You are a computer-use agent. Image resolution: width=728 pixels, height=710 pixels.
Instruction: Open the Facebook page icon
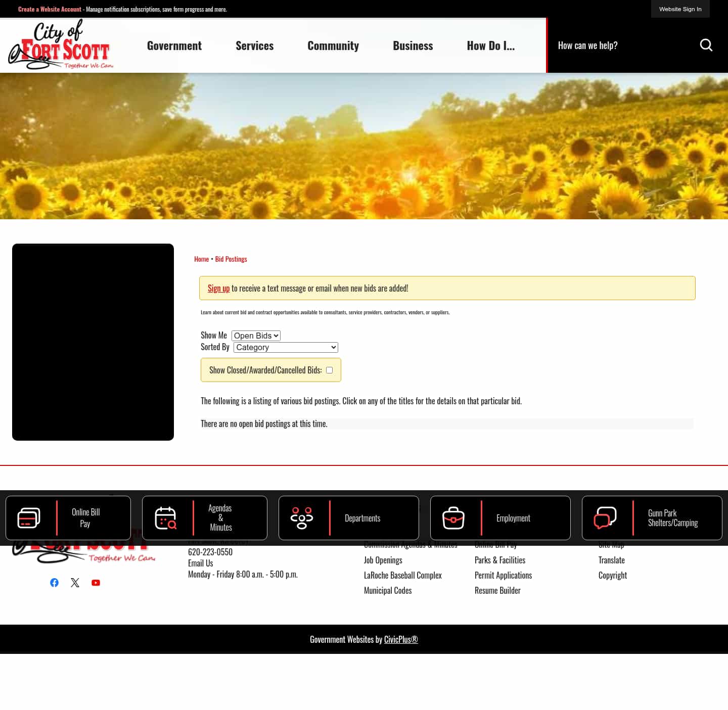pyautogui.click(x=55, y=583)
